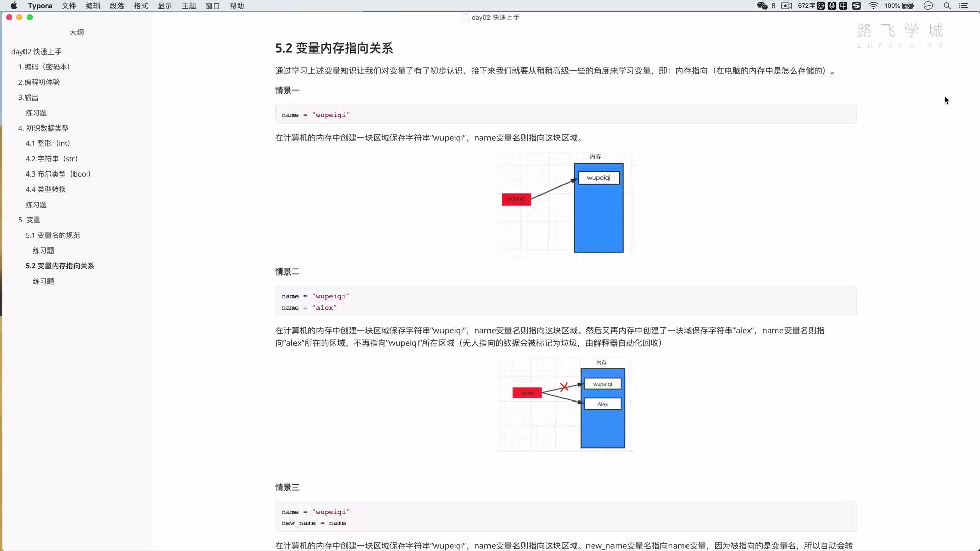Open the Apple menu
The width and height of the screenshot is (980, 551).
[14, 6]
